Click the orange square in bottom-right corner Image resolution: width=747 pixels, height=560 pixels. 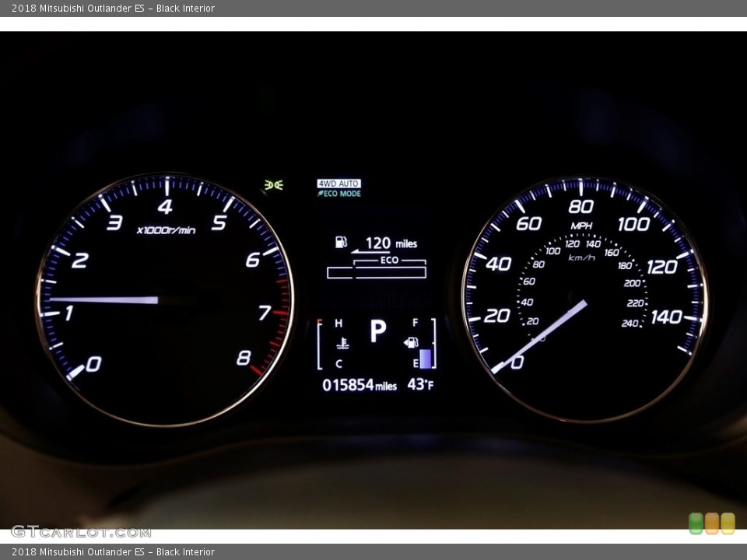712,523
